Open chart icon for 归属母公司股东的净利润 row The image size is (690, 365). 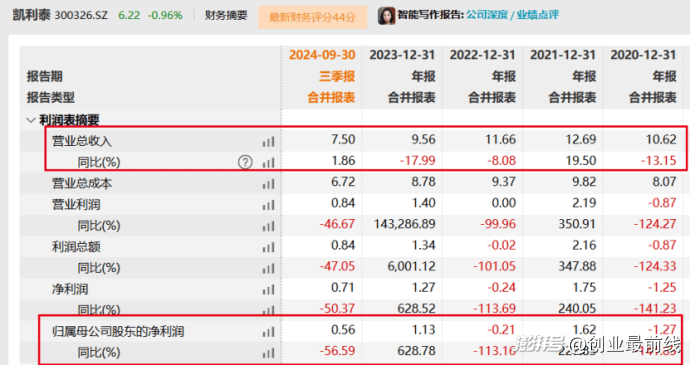(268, 332)
